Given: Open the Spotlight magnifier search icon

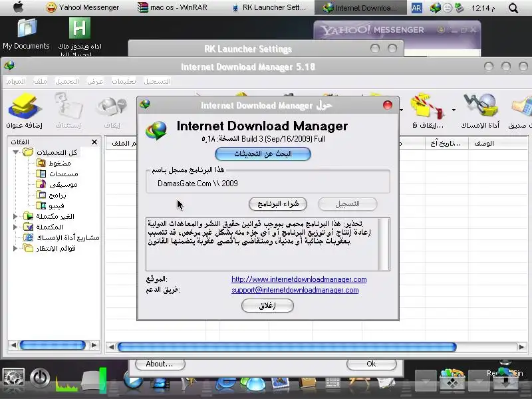Looking at the screenshot, I should tap(513, 8).
